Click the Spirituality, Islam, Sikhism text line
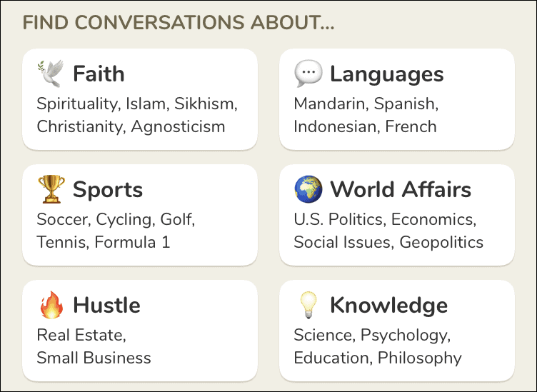 coord(137,104)
